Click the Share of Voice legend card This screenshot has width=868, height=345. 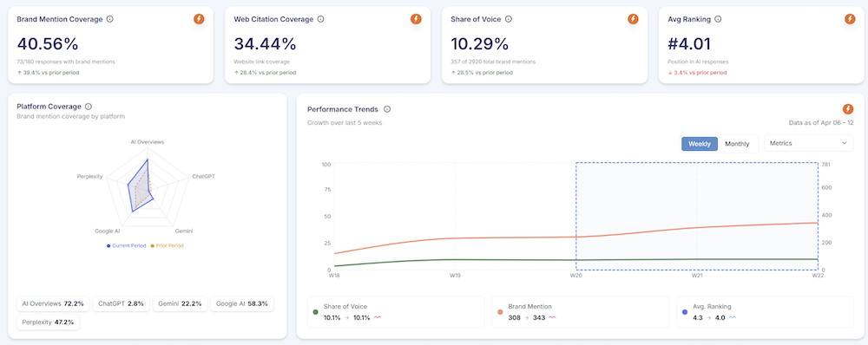(x=396, y=312)
